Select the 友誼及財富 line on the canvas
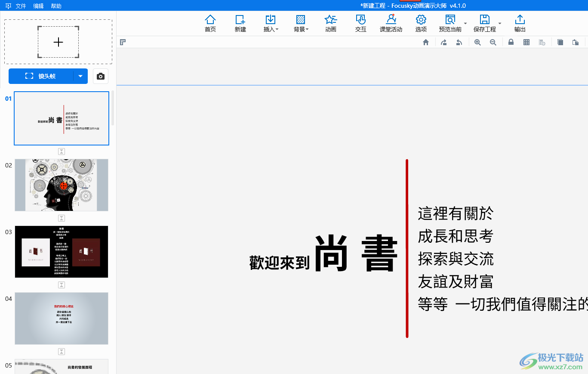This screenshot has height=374, width=588. 456,282
